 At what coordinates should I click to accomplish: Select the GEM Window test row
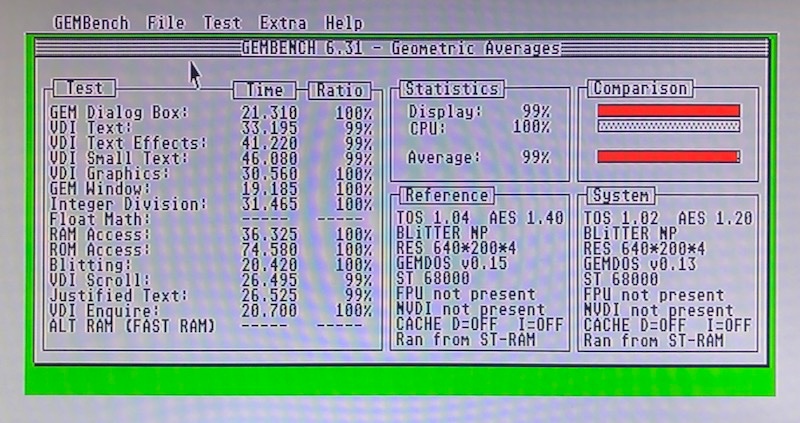[211, 189]
